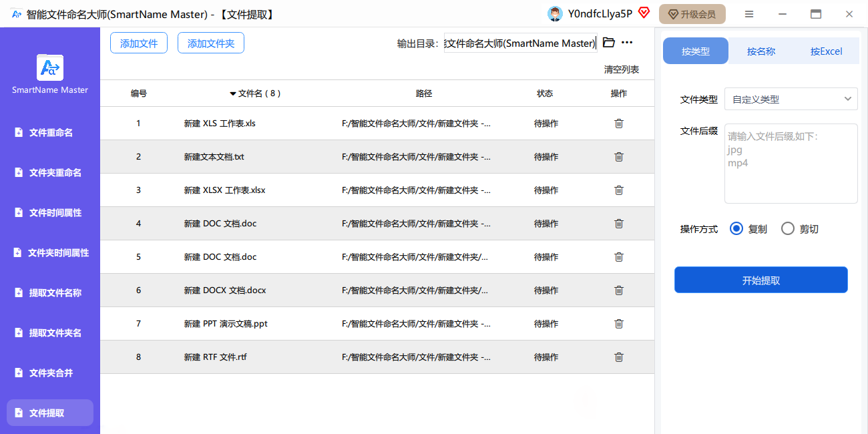Click the three-dots more options icon
Viewport: 868px width, 434px height.
(627, 43)
